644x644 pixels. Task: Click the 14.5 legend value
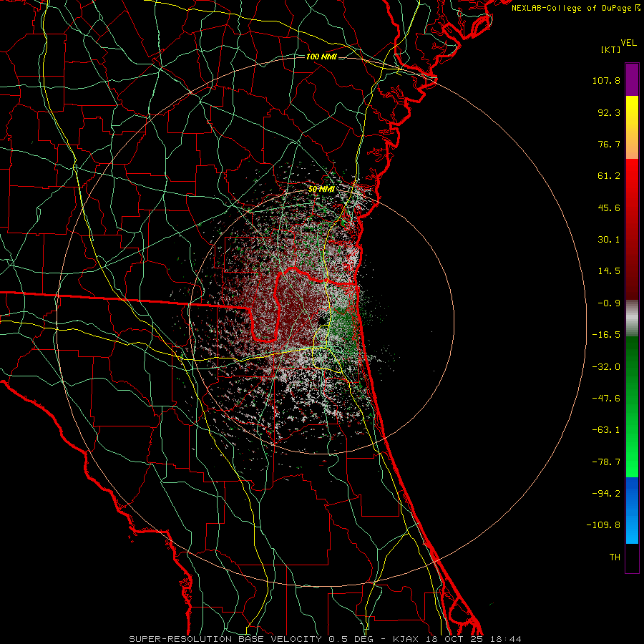(609, 271)
